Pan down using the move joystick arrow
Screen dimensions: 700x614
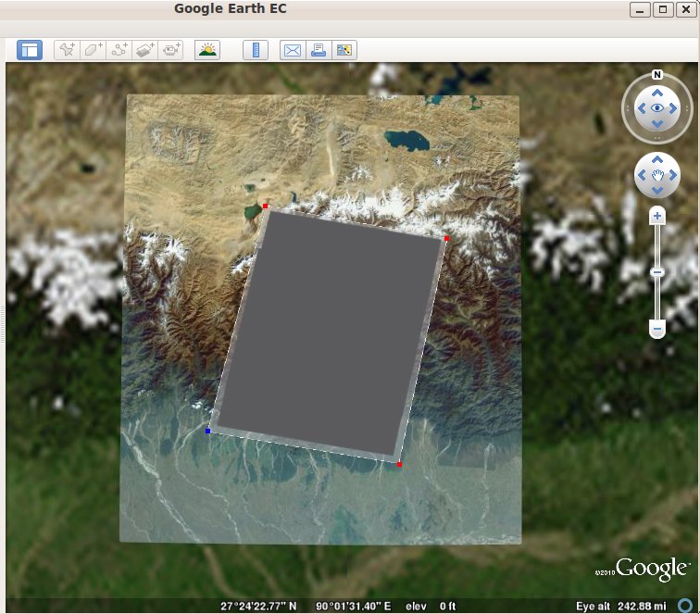[x=657, y=189]
